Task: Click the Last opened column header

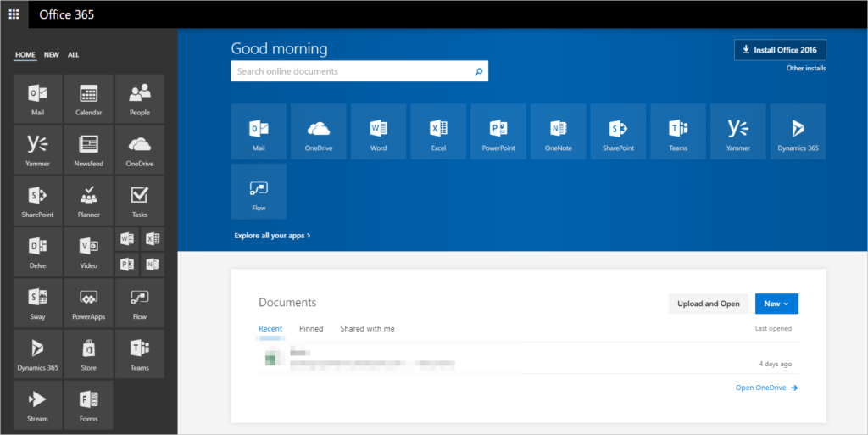Action: (x=773, y=329)
